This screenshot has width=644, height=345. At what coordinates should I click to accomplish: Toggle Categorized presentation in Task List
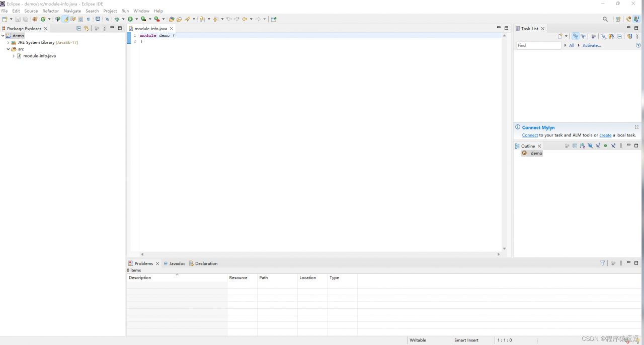[576, 36]
